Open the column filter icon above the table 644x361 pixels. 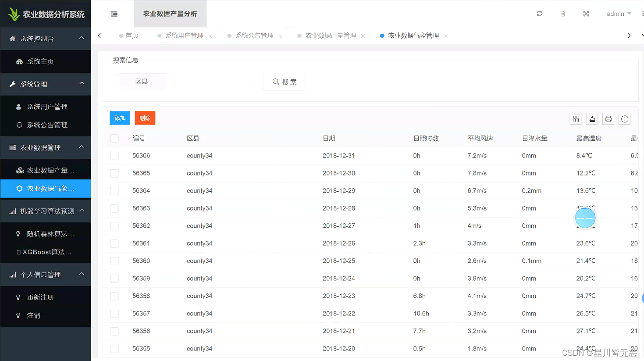pyautogui.click(x=576, y=119)
